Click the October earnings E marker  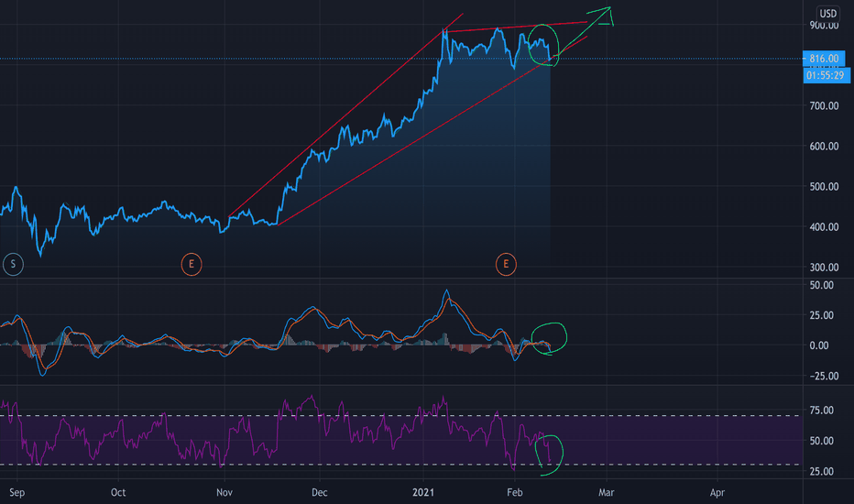(x=192, y=264)
